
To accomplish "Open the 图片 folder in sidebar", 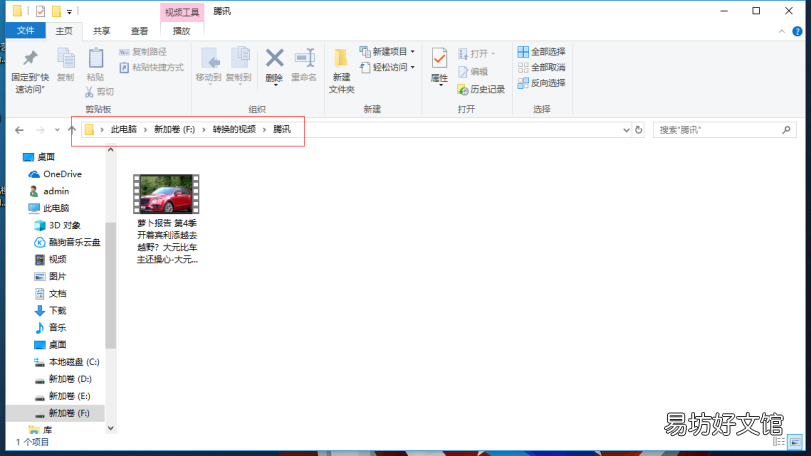I will pos(50,277).
